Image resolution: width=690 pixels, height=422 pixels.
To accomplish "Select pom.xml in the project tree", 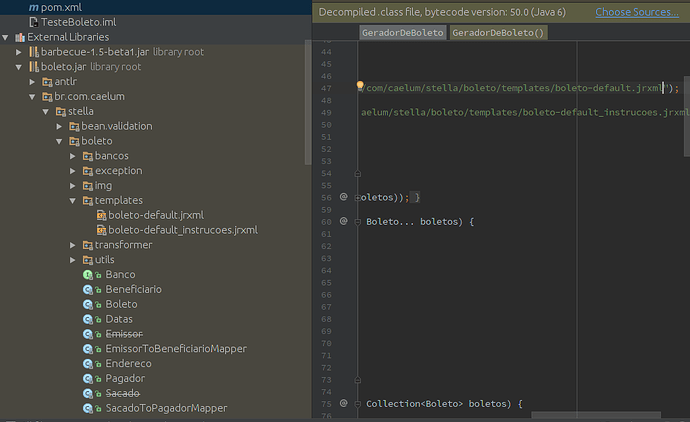I will tap(61, 7).
